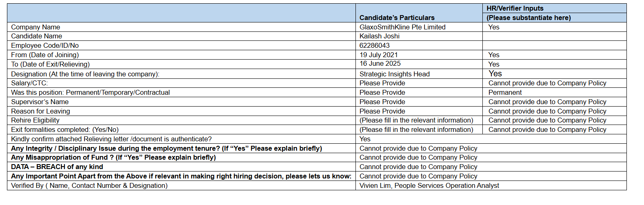Click the Rehire Eligibility row label
The width and height of the screenshot is (644, 205).
click(35, 120)
